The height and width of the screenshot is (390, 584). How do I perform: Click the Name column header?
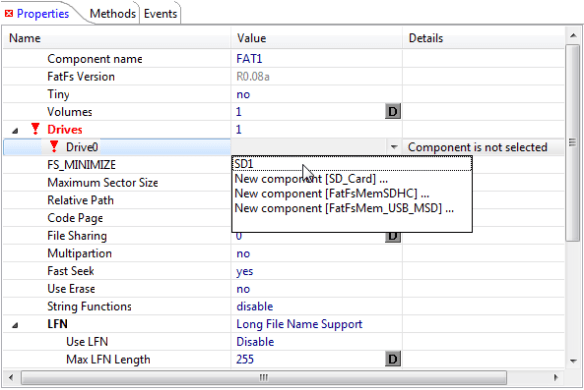25,38
